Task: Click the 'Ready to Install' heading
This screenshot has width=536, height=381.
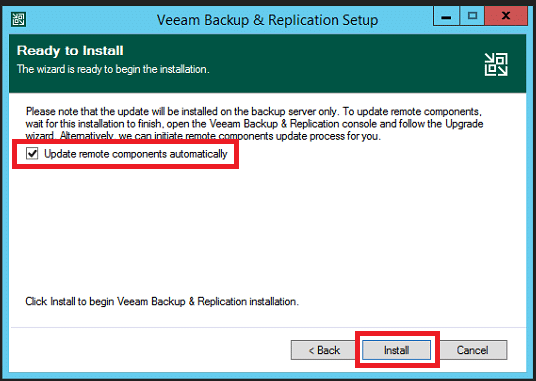Action: [x=70, y=51]
